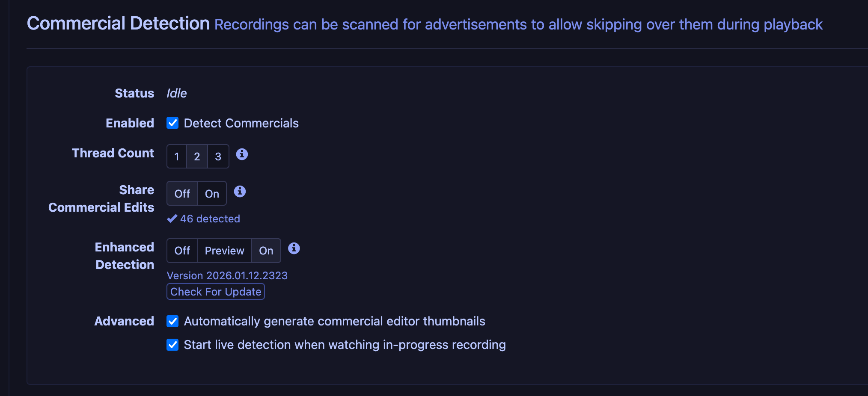Viewport: 868px width, 396px height.
Task: Toggle the Detect Commercials checkbox
Action: pos(172,123)
